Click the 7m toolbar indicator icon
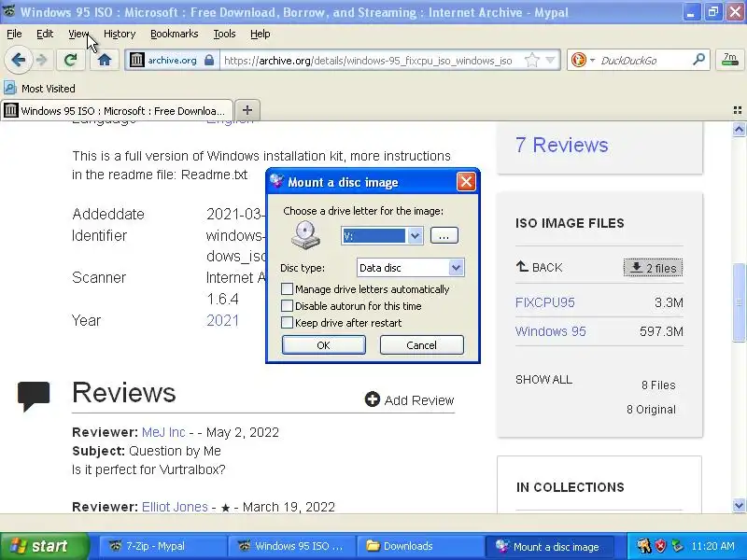The height and width of the screenshot is (560, 747). pyautogui.click(x=730, y=60)
